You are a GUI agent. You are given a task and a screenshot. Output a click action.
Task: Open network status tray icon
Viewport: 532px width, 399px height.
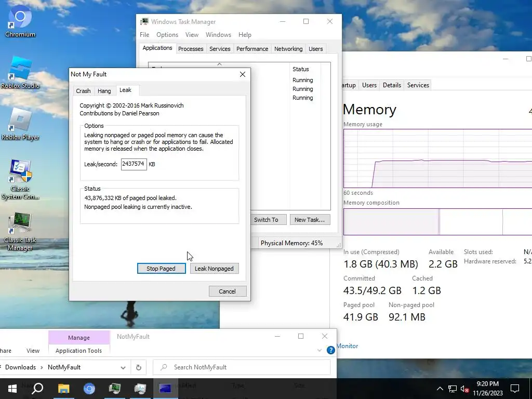(453, 389)
